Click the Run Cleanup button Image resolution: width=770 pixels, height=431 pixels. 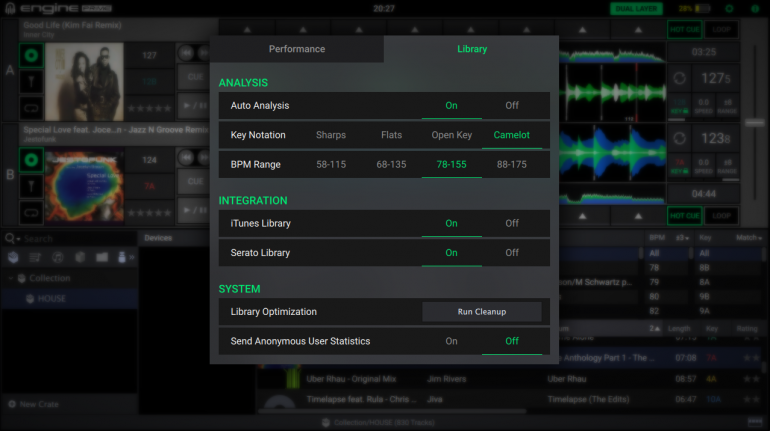(481, 312)
